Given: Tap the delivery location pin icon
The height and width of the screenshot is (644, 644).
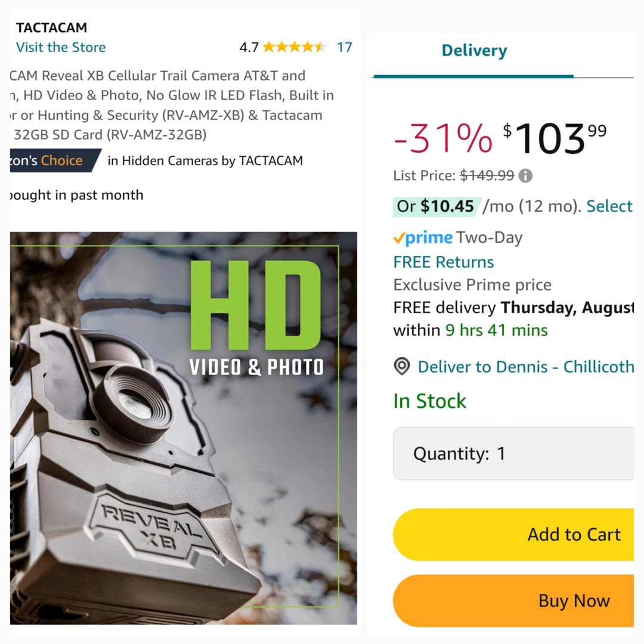Looking at the screenshot, I should tap(402, 366).
